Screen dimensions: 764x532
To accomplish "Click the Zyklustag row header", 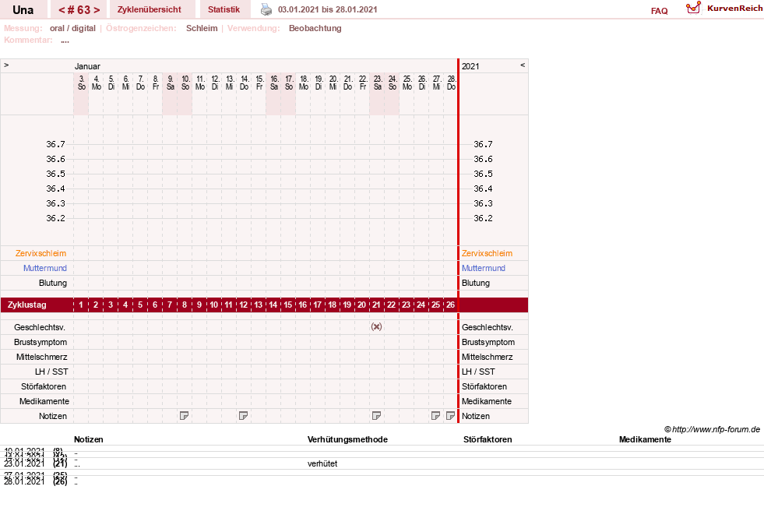I will (x=27, y=305).
